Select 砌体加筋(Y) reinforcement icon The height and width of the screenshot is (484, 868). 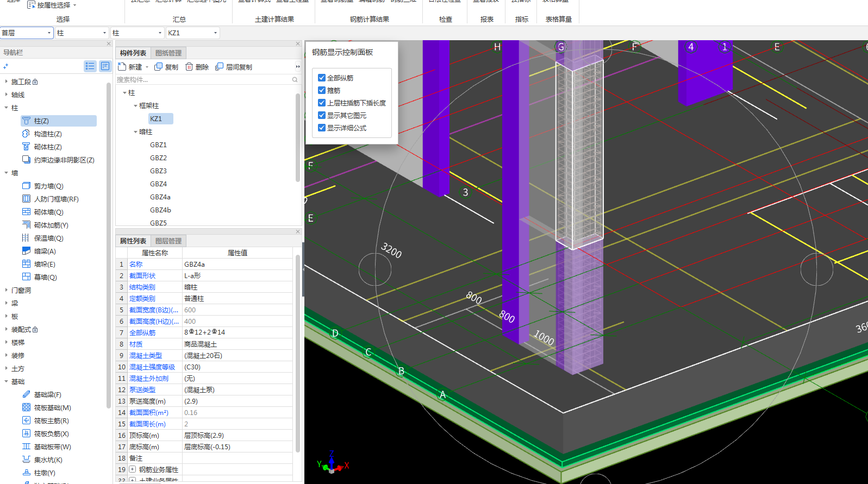(26, 225)
